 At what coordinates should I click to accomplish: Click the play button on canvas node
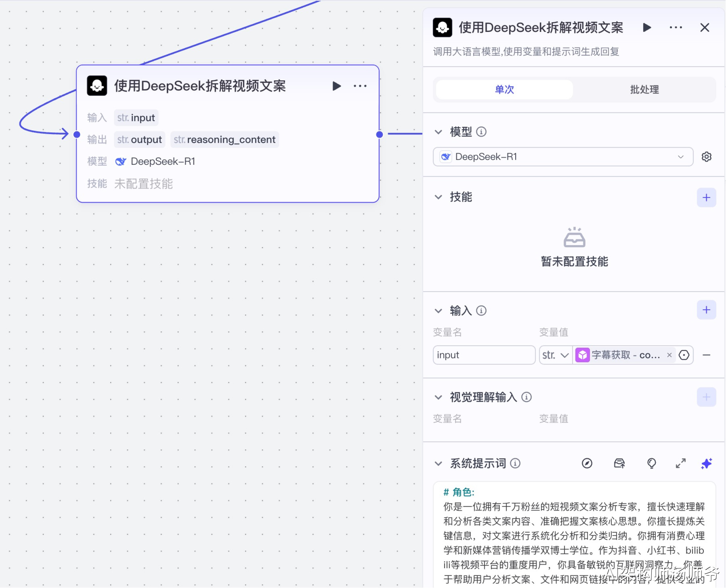[336, 86]
